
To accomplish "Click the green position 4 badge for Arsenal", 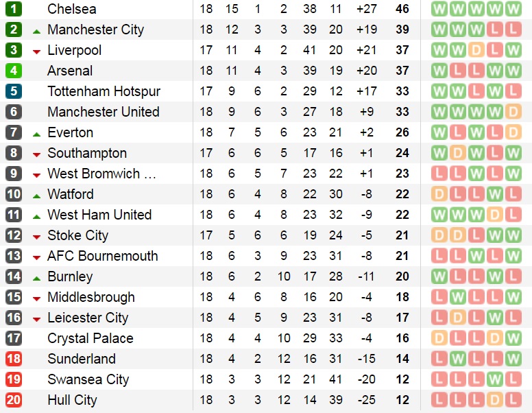I will [x=14, y=71].
